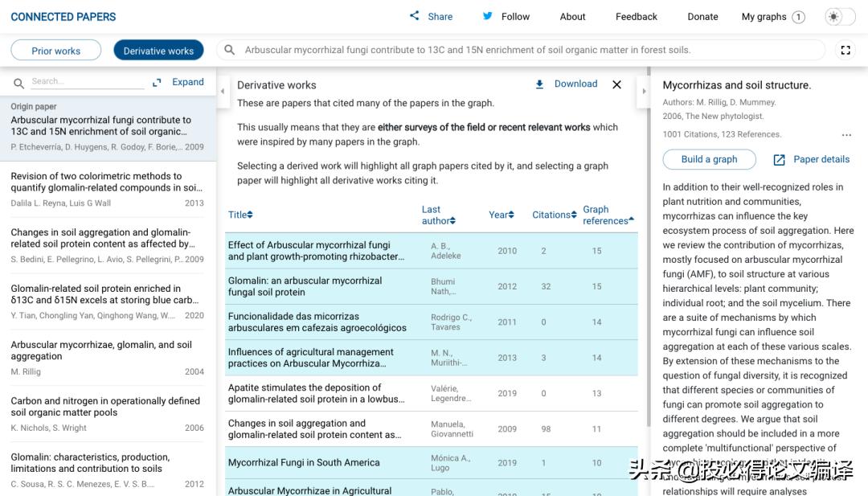Click the center panel vertical scrollbar
The image size is (868, 496).
tap(649, 246)
